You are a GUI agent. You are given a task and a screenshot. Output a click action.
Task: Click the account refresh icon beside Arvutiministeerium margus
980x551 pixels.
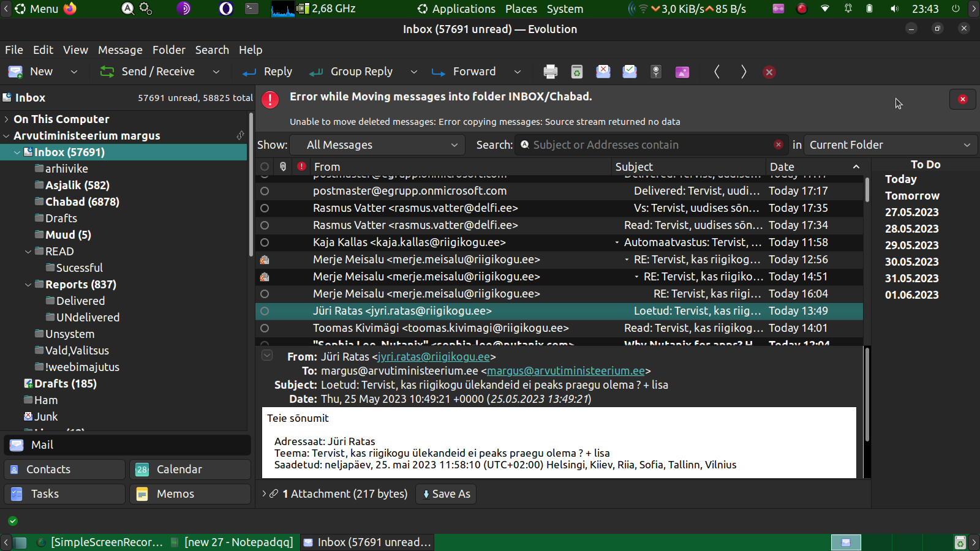pyautogui.click(x=240, y=135)
